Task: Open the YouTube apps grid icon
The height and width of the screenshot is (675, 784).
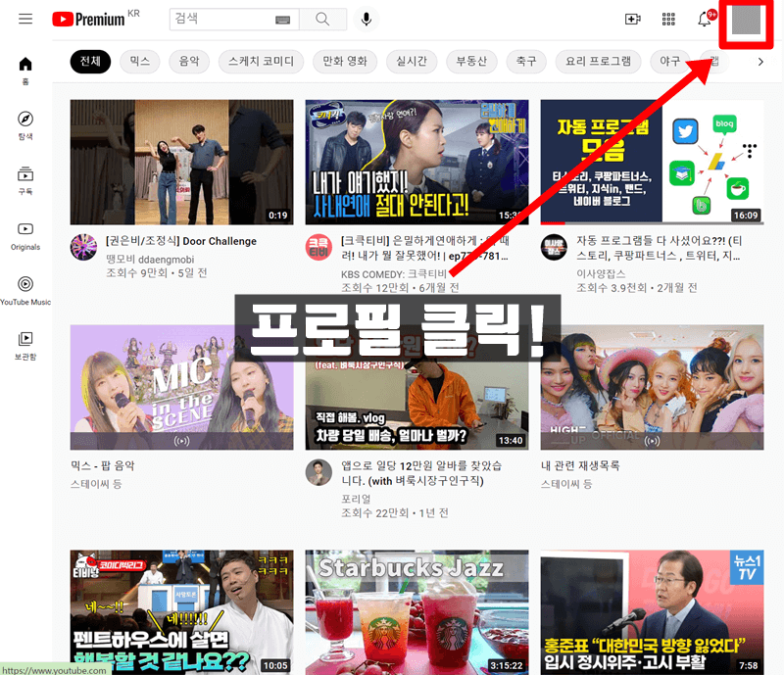Action: [x=668, y=20]
